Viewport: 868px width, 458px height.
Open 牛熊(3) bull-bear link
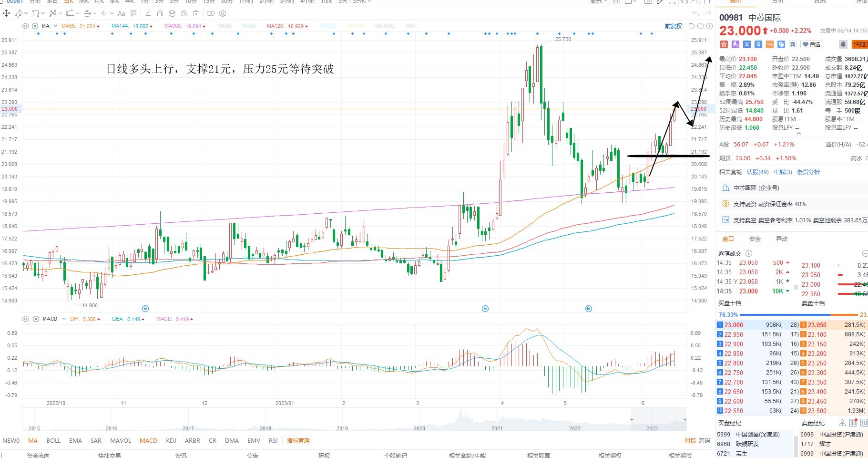point(783,172)
